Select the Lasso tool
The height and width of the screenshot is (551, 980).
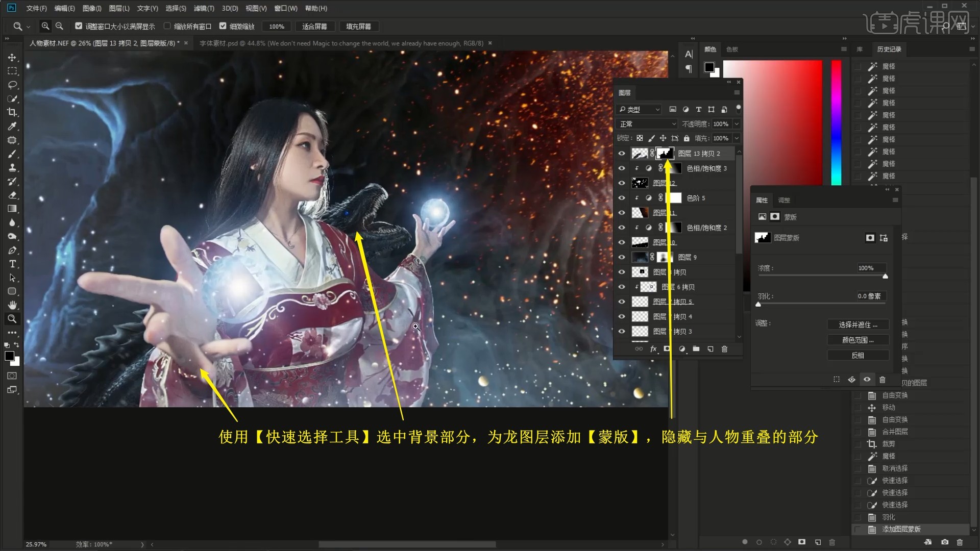pos(12,85)
